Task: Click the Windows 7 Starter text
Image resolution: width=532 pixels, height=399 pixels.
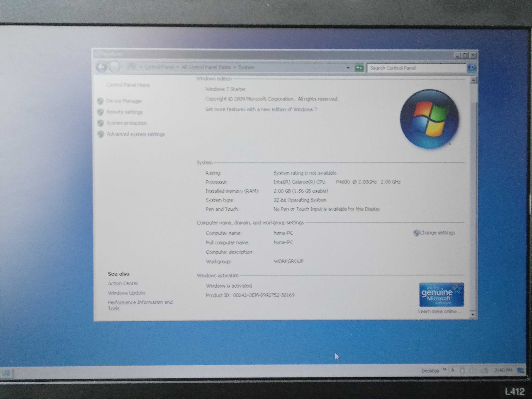Action: (x=225, y=89)
